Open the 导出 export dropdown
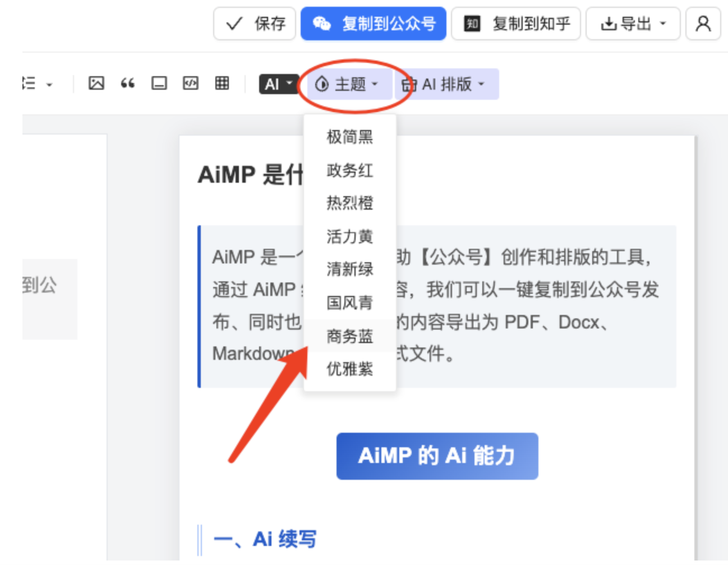 [633, 24]
